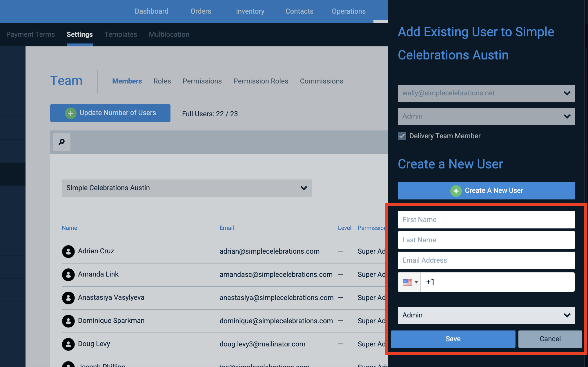
Task: Click green plus icon on Update Number of Users
Action: tap(70, 113)
